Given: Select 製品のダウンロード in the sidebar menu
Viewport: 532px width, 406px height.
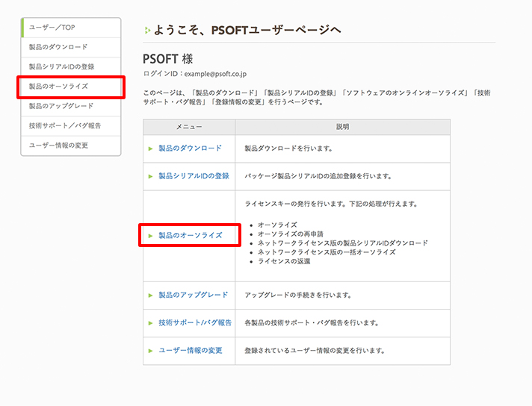Looking at the screenshot, I should (x=71, y=47).
